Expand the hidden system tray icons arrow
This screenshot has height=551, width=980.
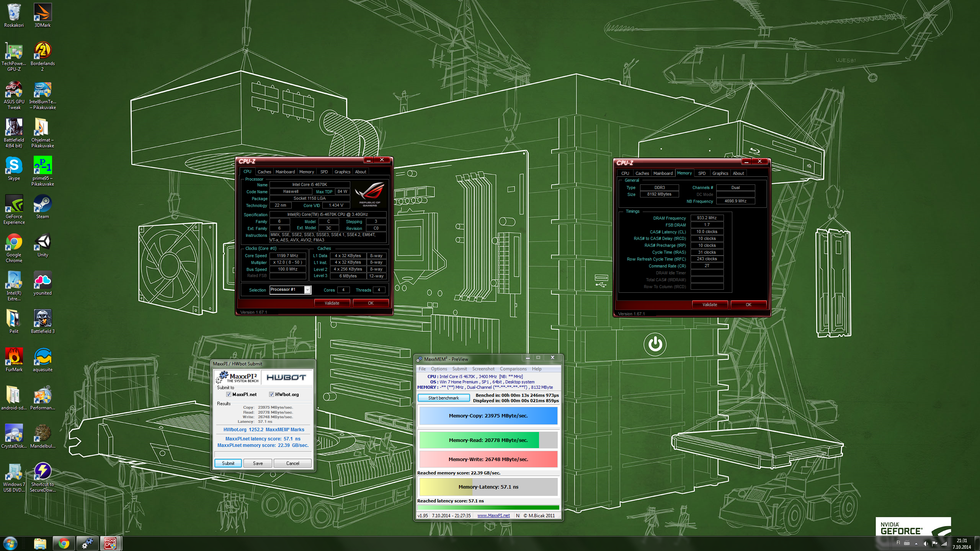pyautogui.click(x=916, y=543)
